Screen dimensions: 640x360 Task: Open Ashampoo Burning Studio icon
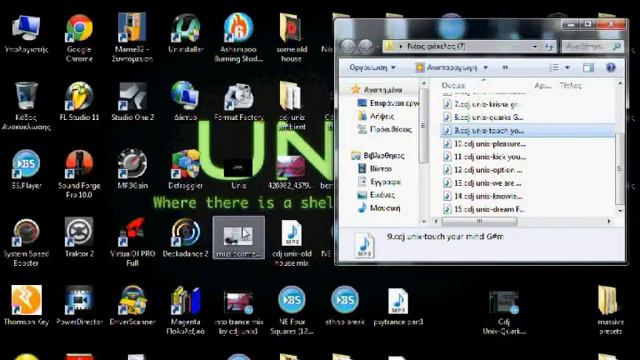(x=238, y=38)
